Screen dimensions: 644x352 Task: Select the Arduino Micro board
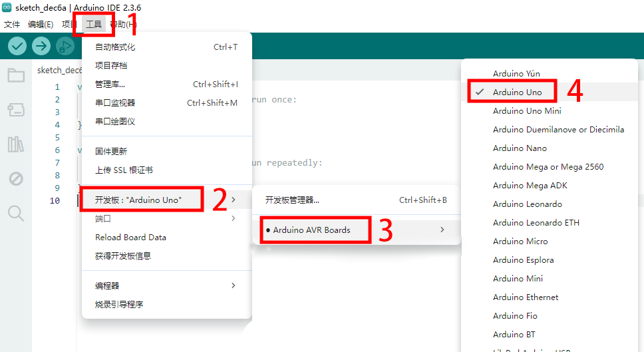[550, 241]
